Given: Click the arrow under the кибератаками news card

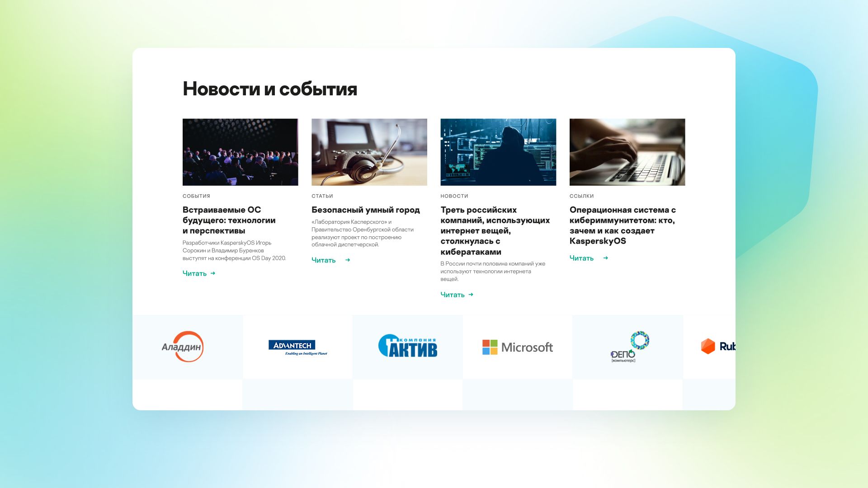Looking at the screenshot, I should coord(471,295).
